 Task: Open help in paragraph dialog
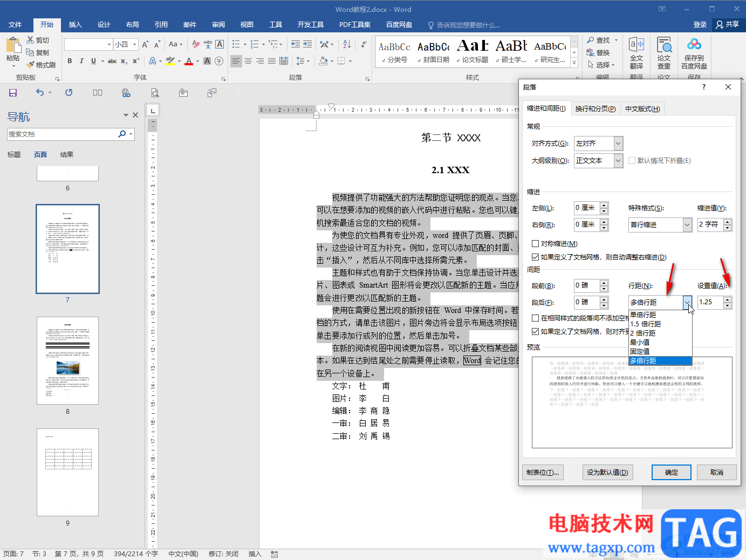click(703, 87)
